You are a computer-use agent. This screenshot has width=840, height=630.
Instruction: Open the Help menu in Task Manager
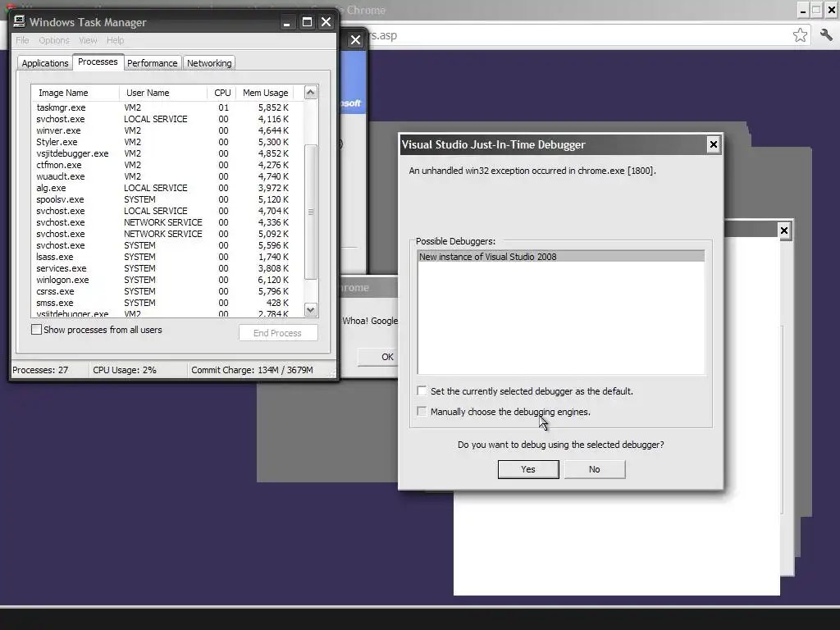point(115,40)
